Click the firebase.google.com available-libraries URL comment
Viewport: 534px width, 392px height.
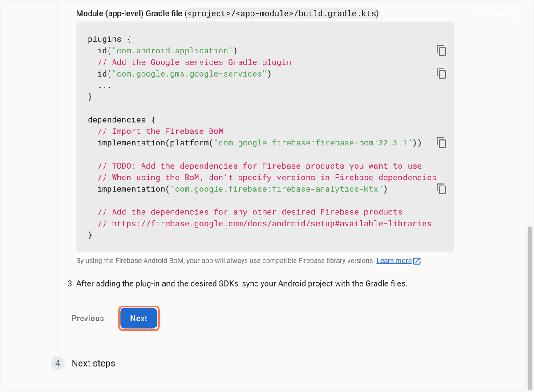tap(265, 223)
